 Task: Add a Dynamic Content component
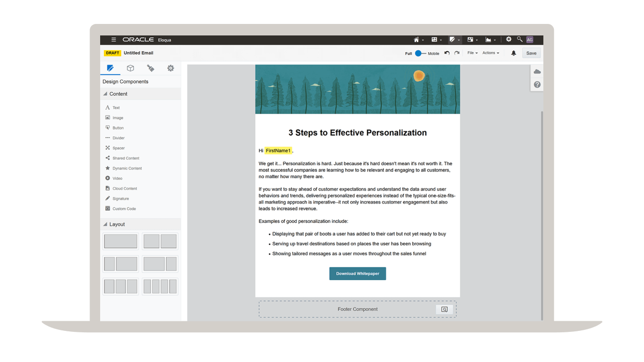coord(128,168)
